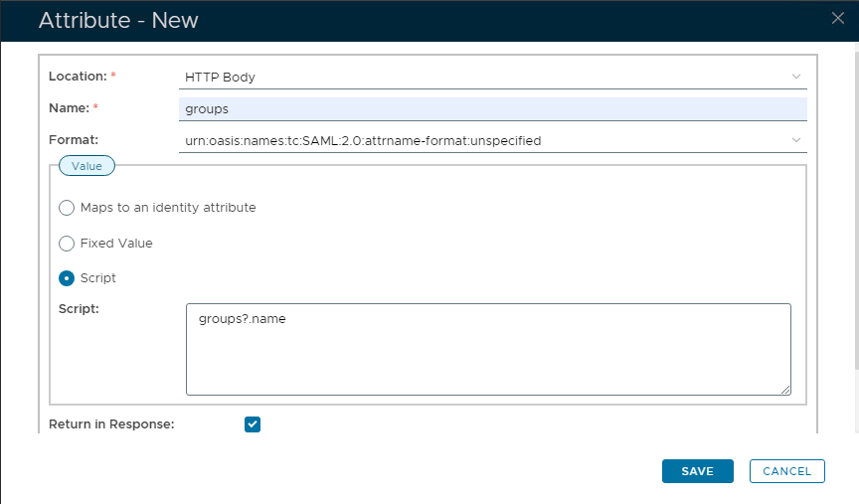Uncheck the Return in Response checkbox
This screenshot has height=504, width=859.
coord(253,424)
